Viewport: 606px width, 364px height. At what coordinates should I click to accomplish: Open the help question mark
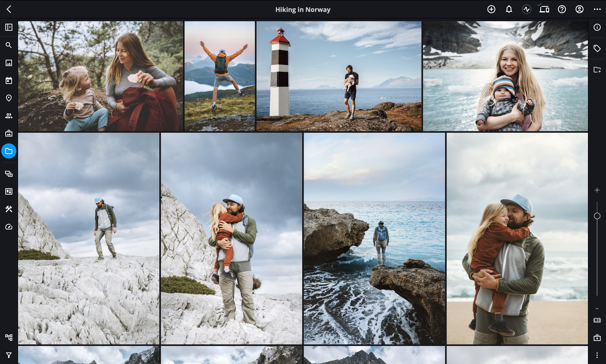pos(562,9)
